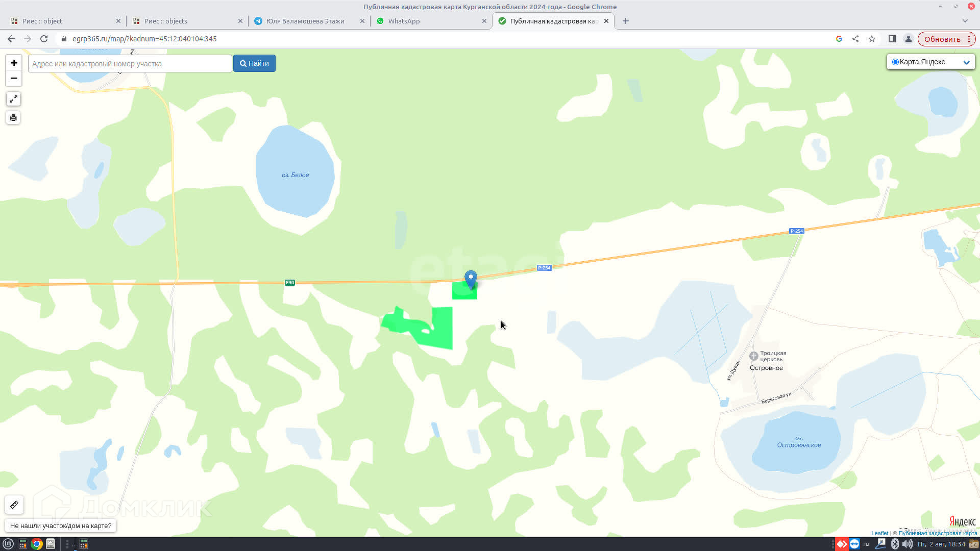Click the blue location pin marker

[471, 279]
